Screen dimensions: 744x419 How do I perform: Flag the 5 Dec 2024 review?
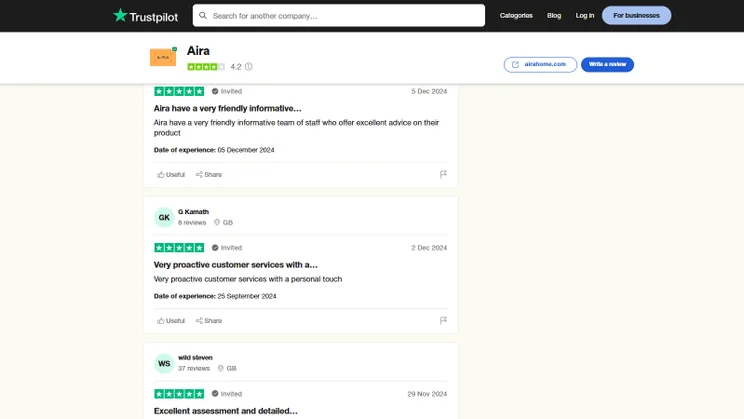click(x=443, y=175)
